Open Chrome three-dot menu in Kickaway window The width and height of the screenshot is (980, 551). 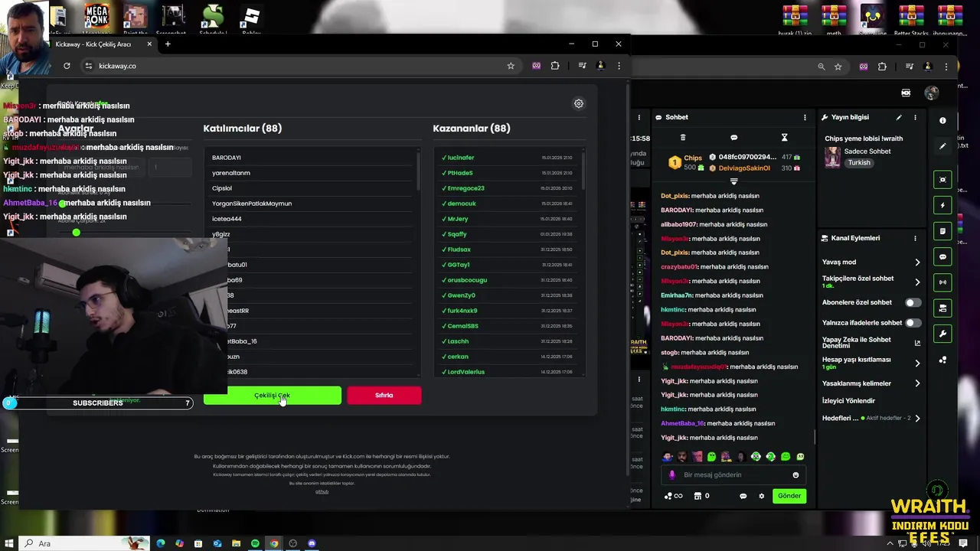pyautogui.click(x=619, y=66)
